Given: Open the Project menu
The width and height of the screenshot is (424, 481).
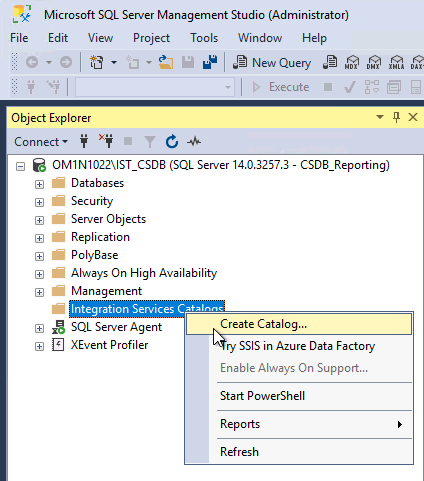Looking at the screenshot, I should [151, 38].
